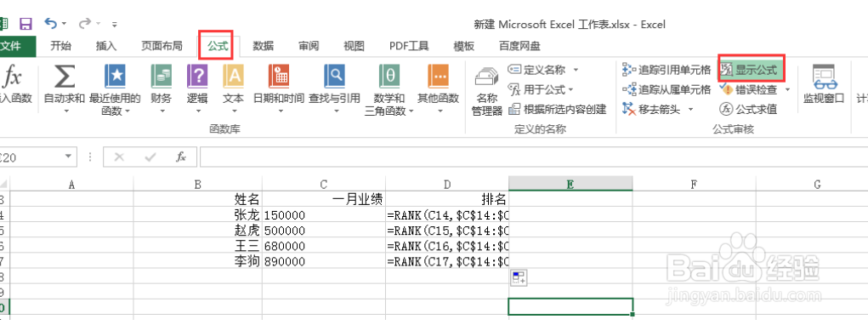The image size is (868, 325).
Task: Open the 财务 functions icon
Action: coord(161,77)
